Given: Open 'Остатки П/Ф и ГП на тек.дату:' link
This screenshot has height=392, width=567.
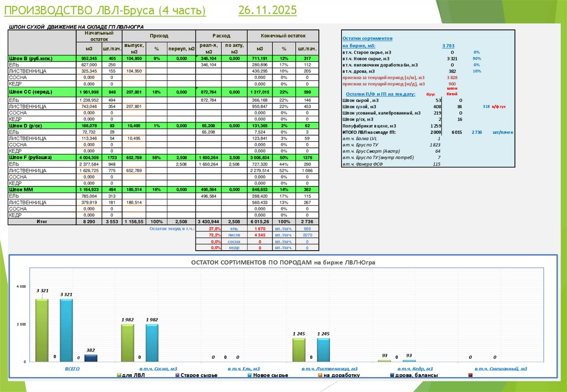Looking at the screenshot, I should tap(380, 94).
